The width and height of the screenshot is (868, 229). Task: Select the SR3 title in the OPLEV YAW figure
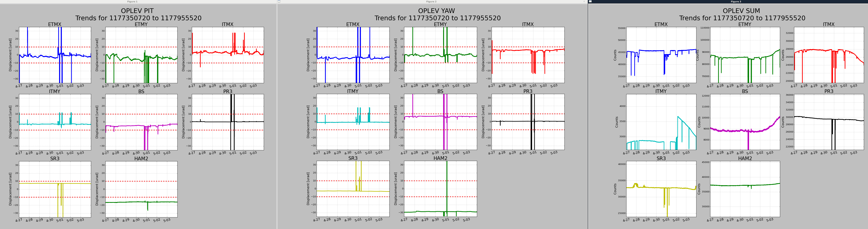tap(353, 158)
